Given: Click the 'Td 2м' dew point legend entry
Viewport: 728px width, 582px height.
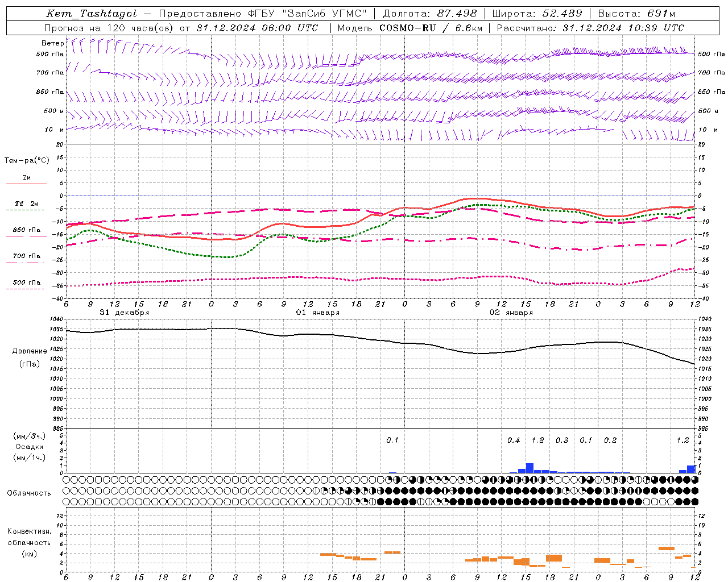Looking at the screenshot, I should (26, 203).
